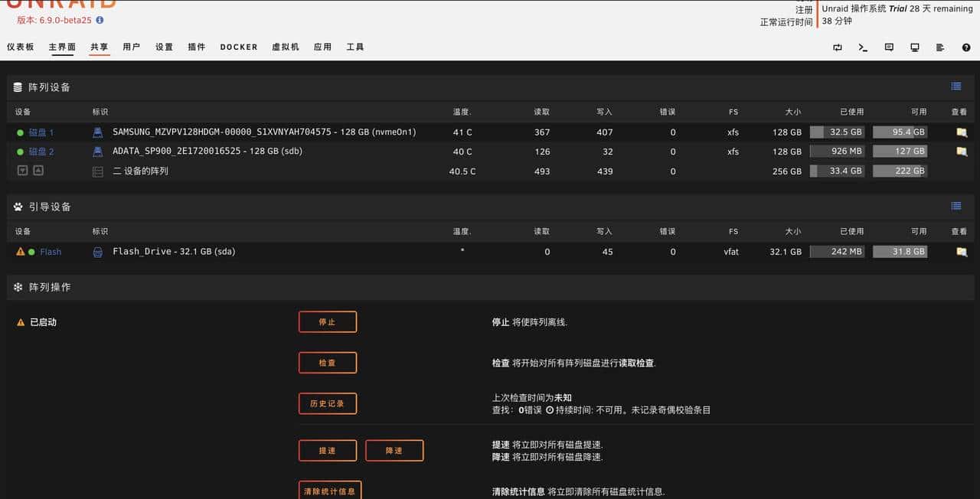
Task: Toggle the 引导设备 list view icon
Action: tap(955, 205)
